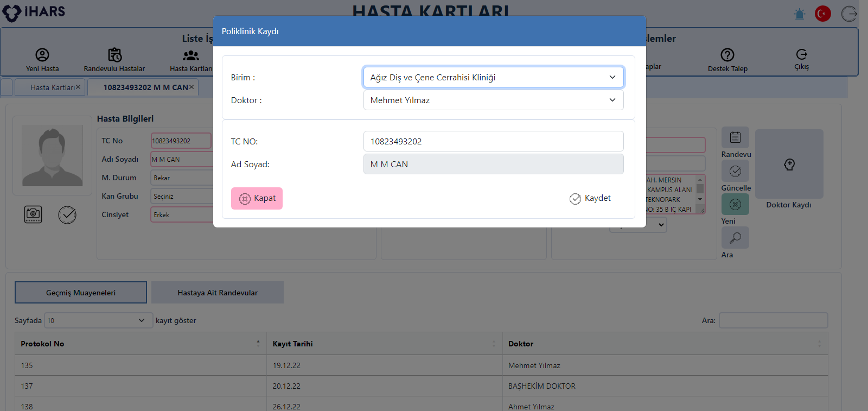This screenshot has height=411, width=868.
Task: Click the Yeni Hasta icon
Action: [42, 55]
